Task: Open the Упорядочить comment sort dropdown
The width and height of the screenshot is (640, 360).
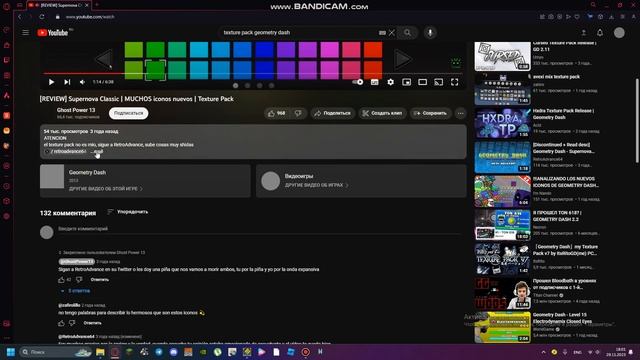Action: 127,212
